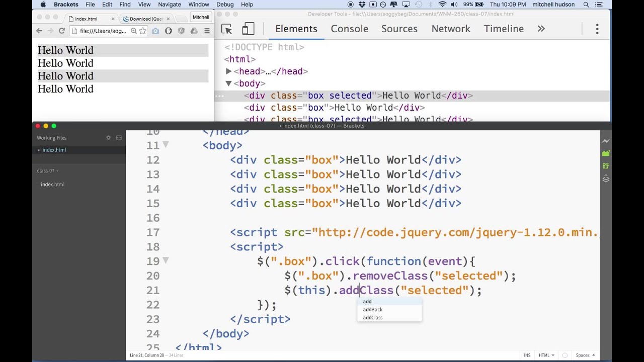Open the DevTools three-dot options menu

coord(597,29)
